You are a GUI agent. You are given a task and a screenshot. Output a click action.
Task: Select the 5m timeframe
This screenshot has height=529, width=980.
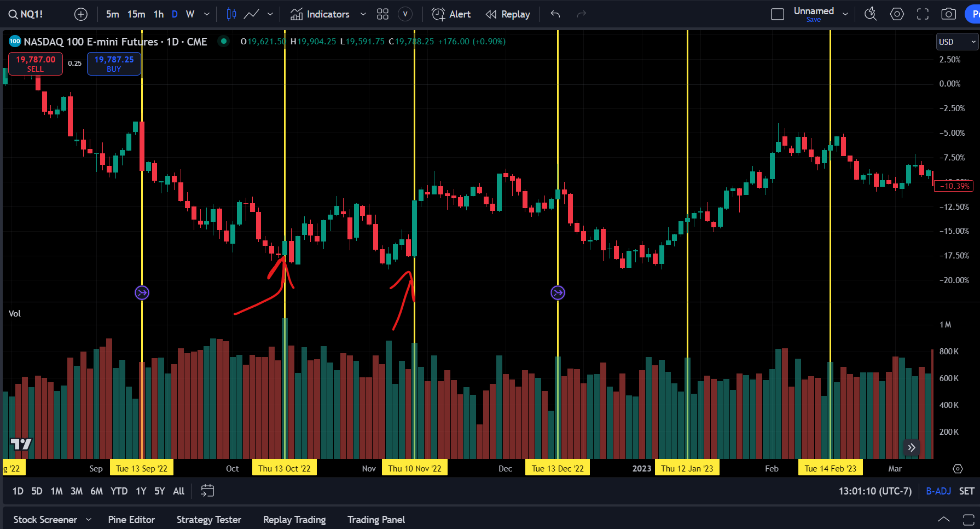tap(112, 14)
